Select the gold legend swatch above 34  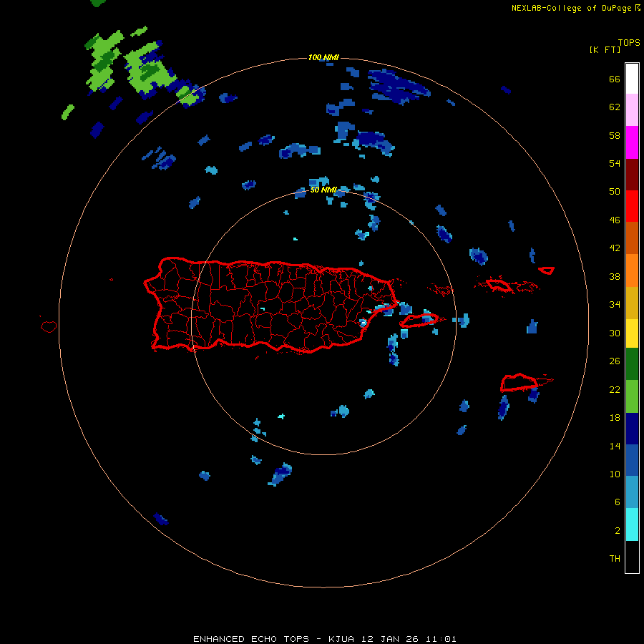point(632,303)
